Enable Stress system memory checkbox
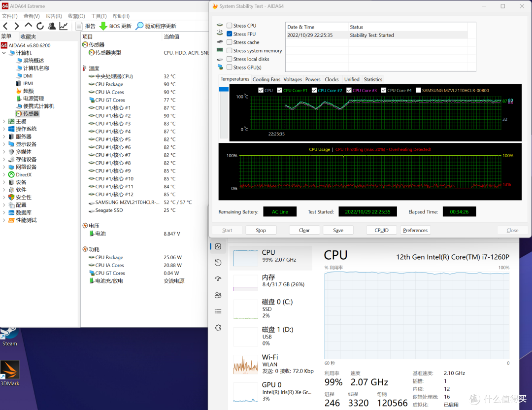Viewport: 532px width, 410px height. pyautogui.click(x=230, y=51)
